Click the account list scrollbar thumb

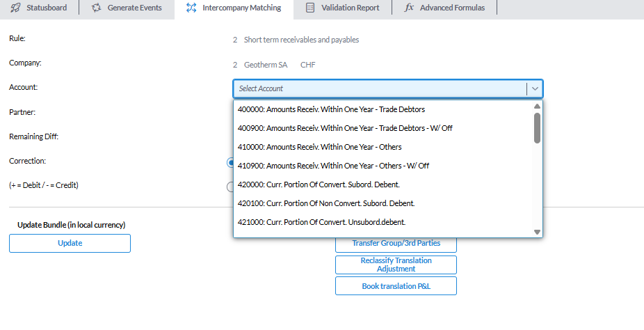click(x=537, y=127)
